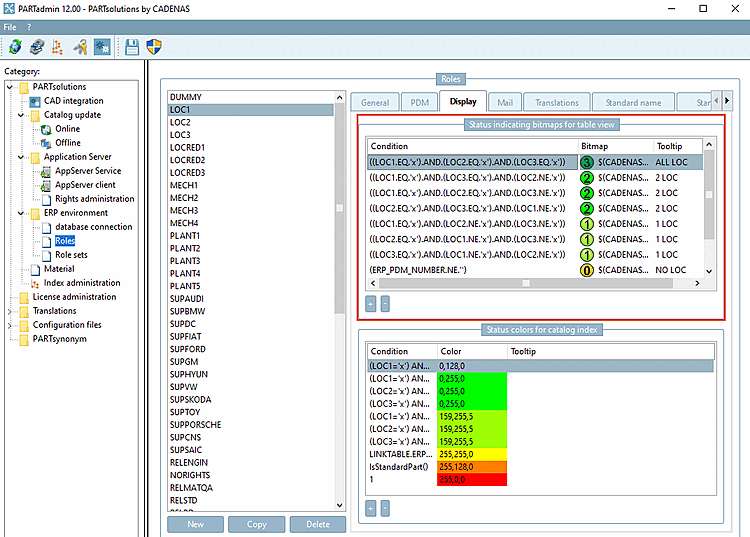Click the keys icon in toolbar
The width and height of the screenshot is (750, 537).
pos(80,47)
